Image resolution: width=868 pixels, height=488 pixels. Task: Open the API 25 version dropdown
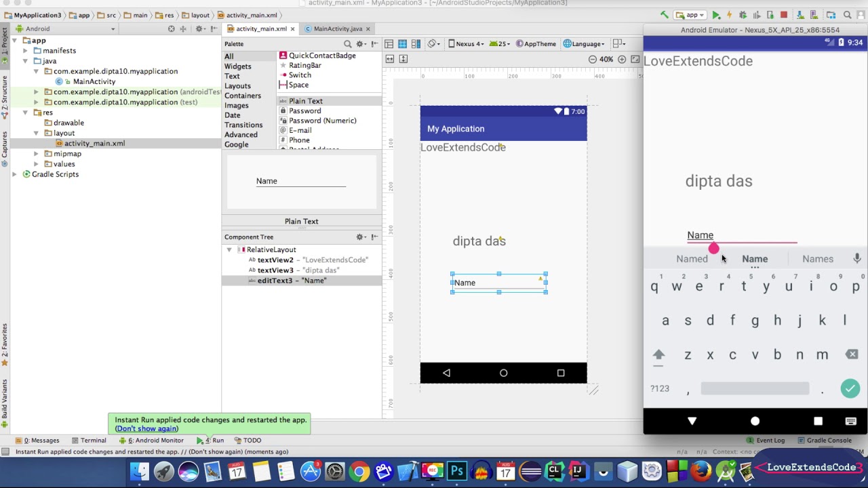(500, 43)
